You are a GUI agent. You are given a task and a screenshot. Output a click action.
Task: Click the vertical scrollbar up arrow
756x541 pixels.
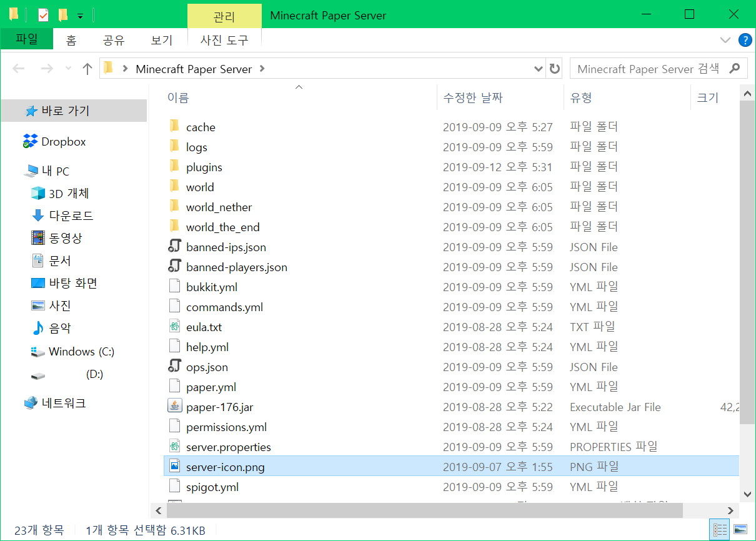click(x=747, y=94)
